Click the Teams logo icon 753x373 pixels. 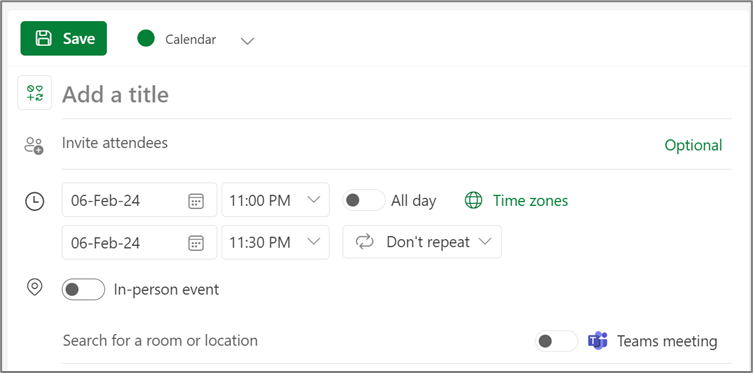(597, 341)
